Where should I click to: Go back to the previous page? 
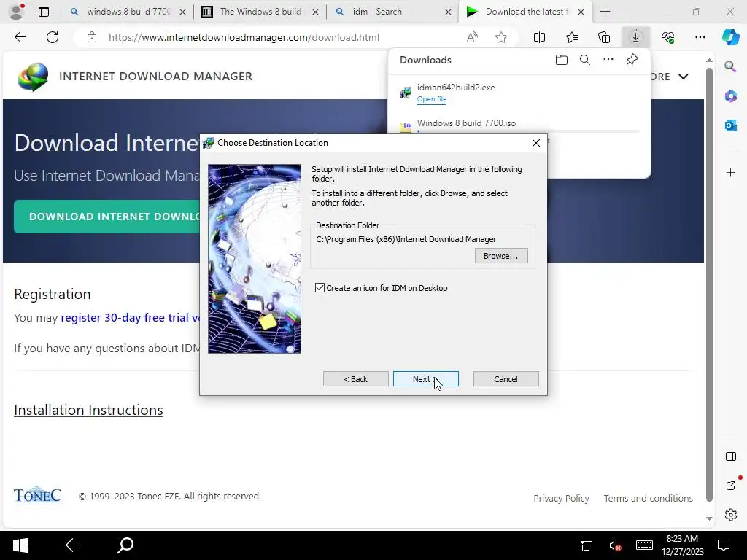[x=20, y=37]
